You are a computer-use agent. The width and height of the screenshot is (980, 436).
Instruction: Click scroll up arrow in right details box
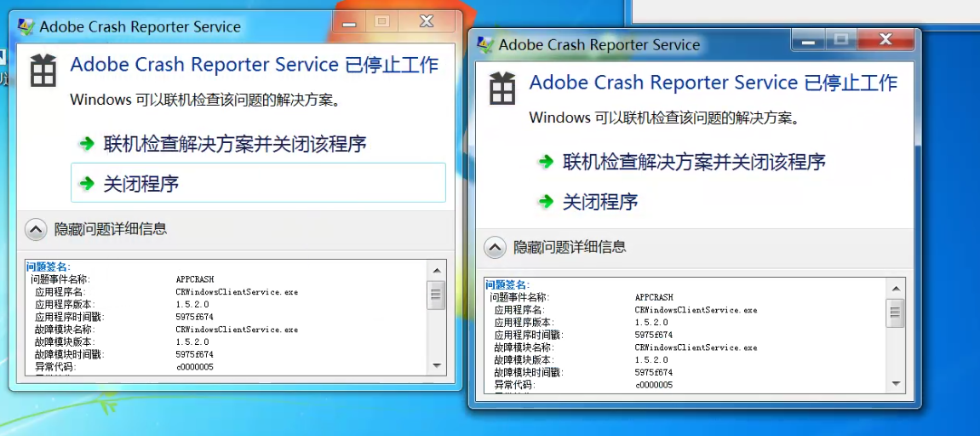click(x=896, y=289)
